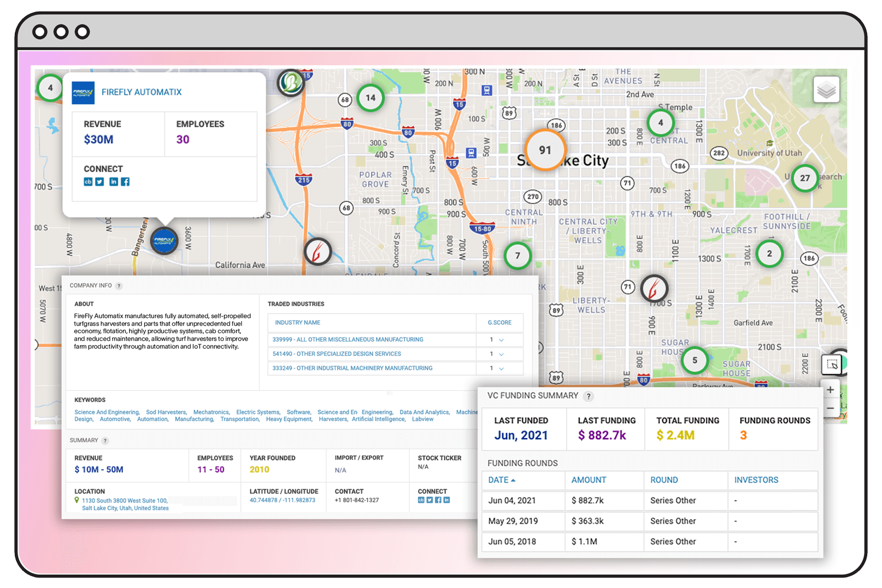The image size is (882, 588).
Task: Open 541490 Other Specialized Design Services link
Action: [x=337, y=354]
